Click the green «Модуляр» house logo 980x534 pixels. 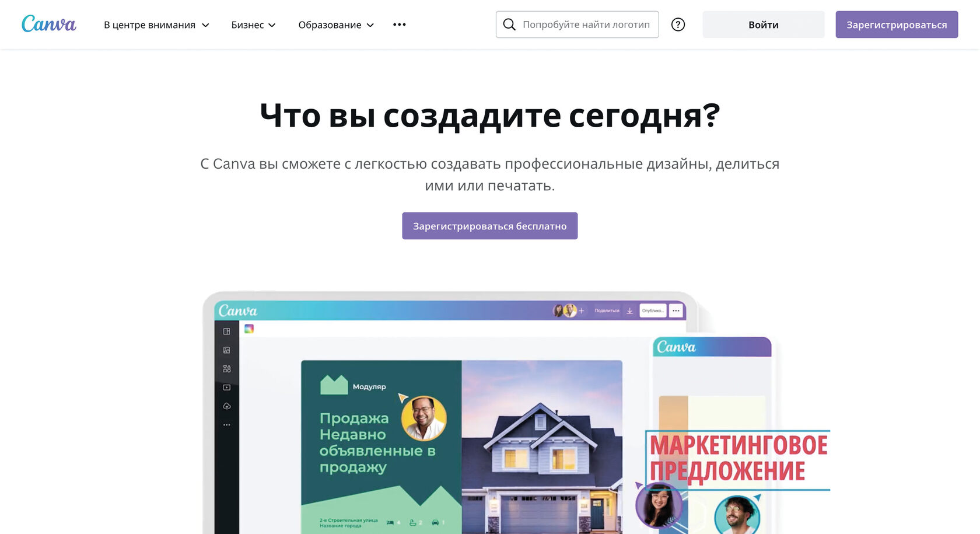(x=334, y=385)
